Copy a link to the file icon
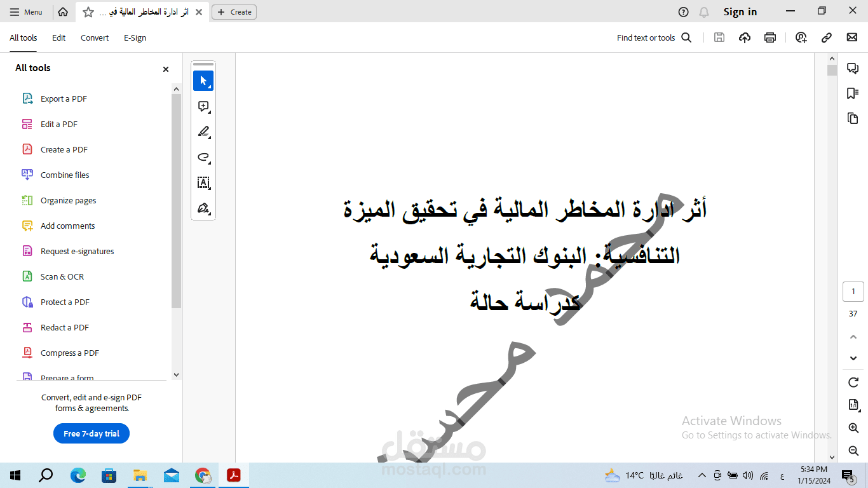This screenshot has width=868, height=488. click(827, 37)
